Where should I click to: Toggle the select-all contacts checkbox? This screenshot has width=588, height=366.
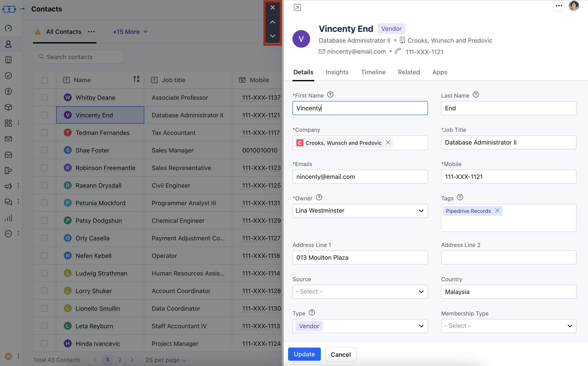click(x=44, y=80)
